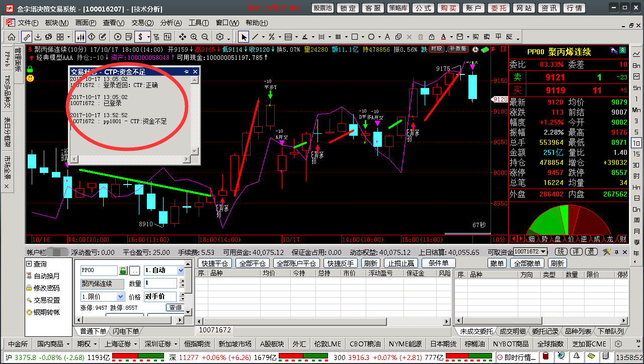Screen dimensions: 644x364
Task: Open the 交易(O) menu
Action: (142, 23)
